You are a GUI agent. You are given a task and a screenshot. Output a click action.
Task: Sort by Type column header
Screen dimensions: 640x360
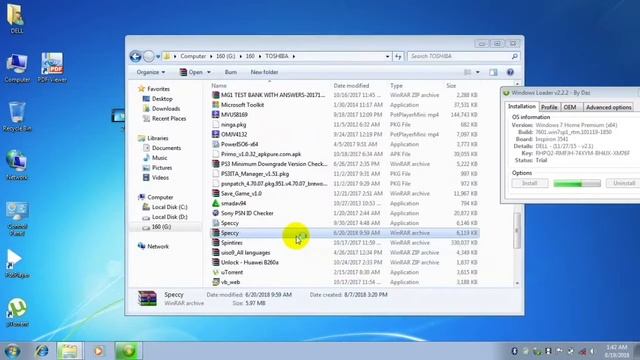(x=396, y=86)
